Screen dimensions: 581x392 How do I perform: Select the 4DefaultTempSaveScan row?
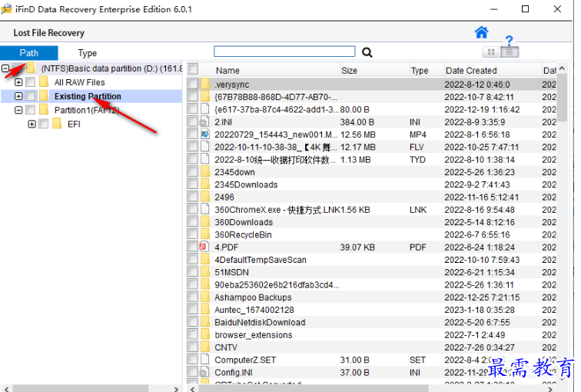pos(372,259)
